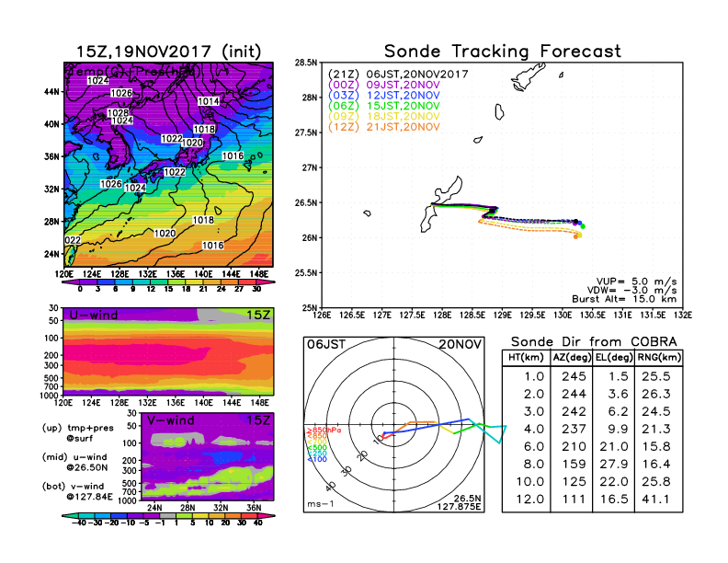Click the '15Z,19NOV2017 (init)' title
Viewport: 728px width, 563px height.
(x=168, y=52)
